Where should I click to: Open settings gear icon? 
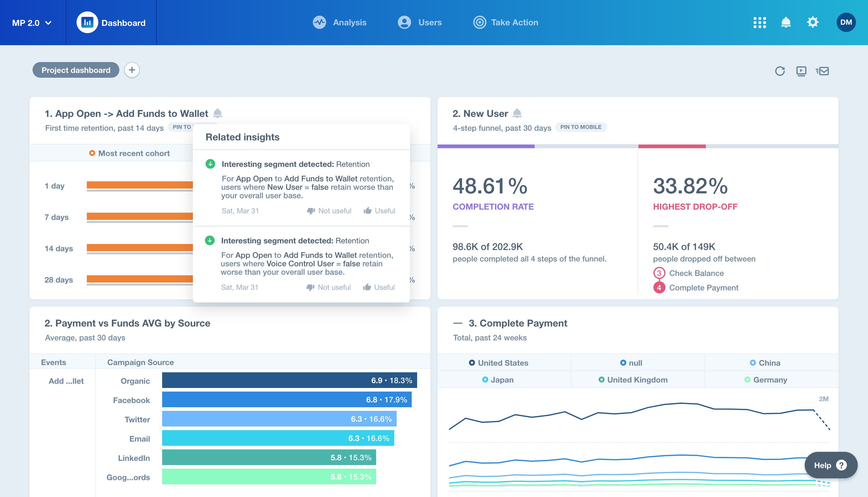pos(812,23)
